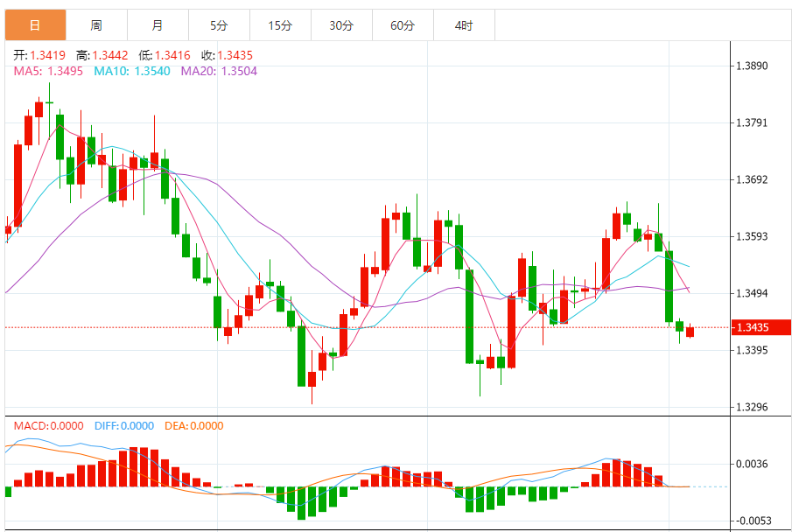The width and height of the screenshot is (799, 532).
Task: Open the 60分 timeframe tab
Action: pos(403,25)
